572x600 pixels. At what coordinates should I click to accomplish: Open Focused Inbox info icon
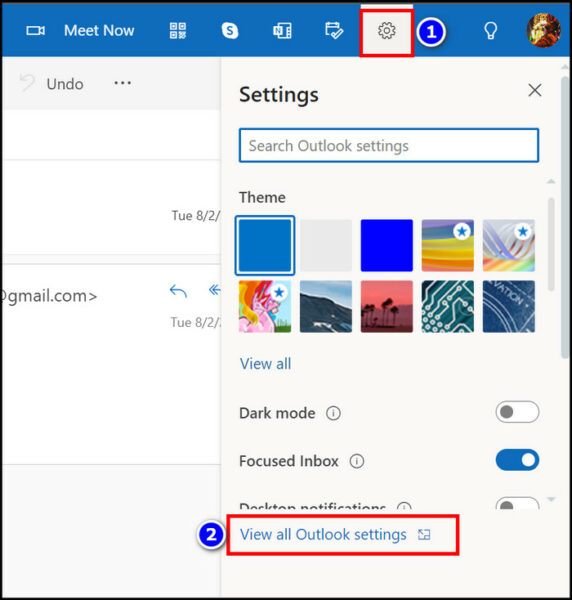coord(357,461)
